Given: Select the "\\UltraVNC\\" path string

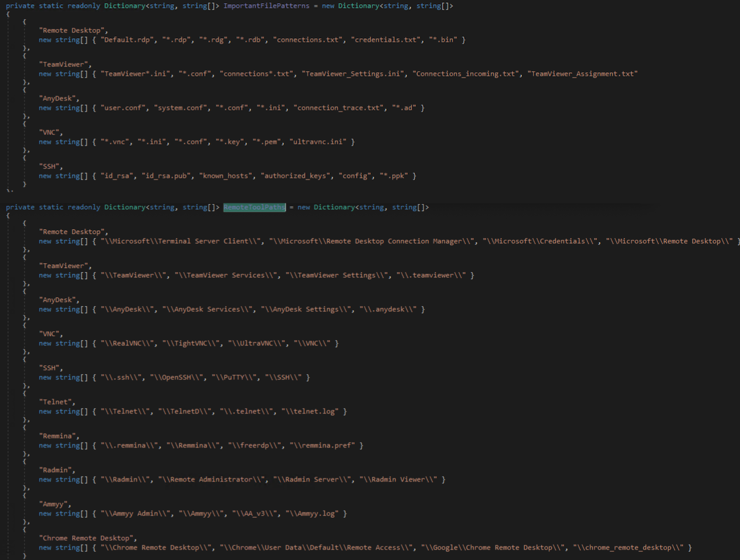Looking at the screenshot, I should (257, 344).
